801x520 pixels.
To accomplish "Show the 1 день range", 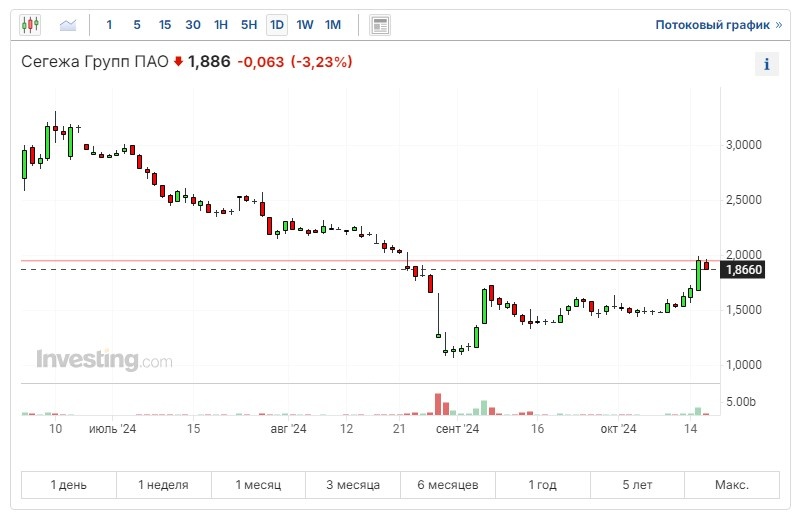I will [68, 485].
